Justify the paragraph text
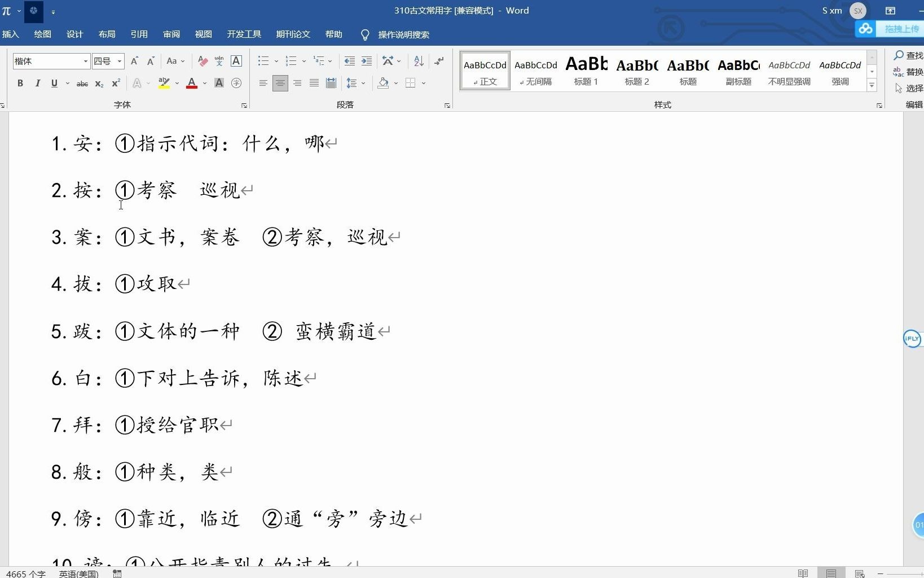This screenshot has height=578, width=924. click(x=314, y=84)
